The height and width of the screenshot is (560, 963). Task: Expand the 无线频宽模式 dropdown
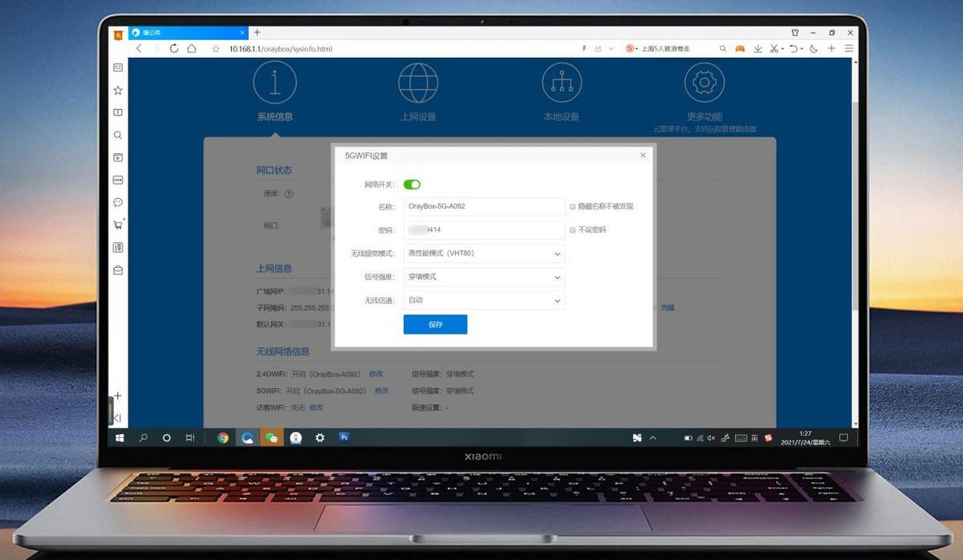484,254
